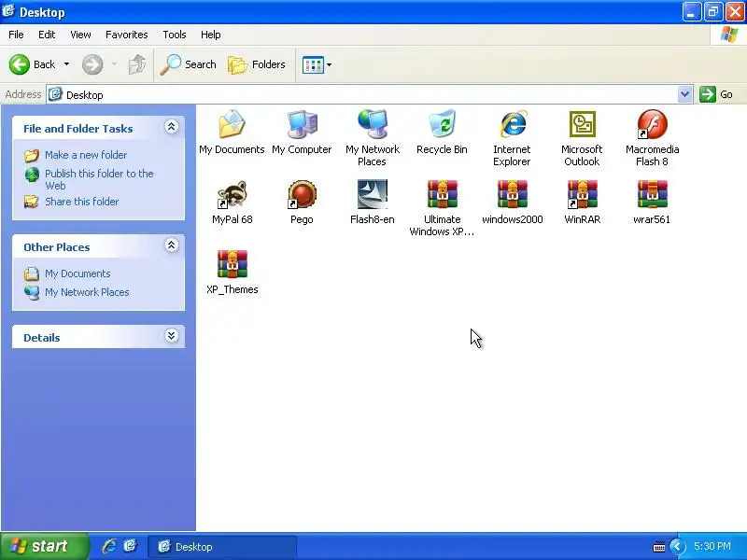Click Show Desktop icon in Quick Launch

[x=130, y=546]
